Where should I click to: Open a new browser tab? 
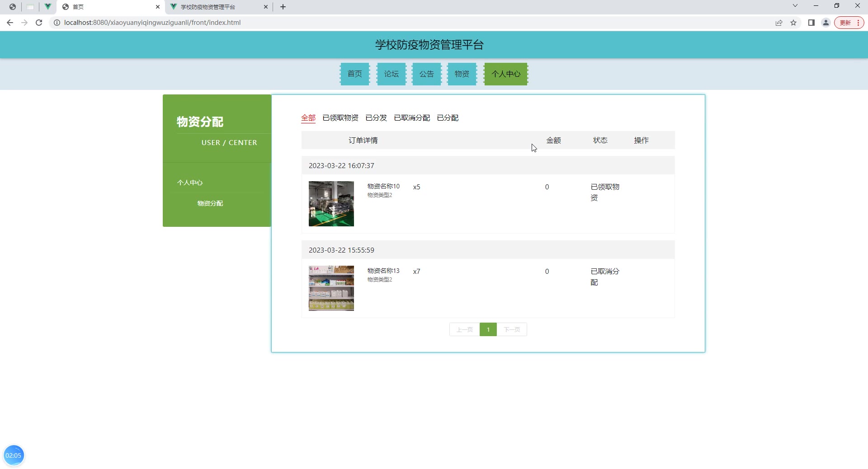click(x=283, y=7)
